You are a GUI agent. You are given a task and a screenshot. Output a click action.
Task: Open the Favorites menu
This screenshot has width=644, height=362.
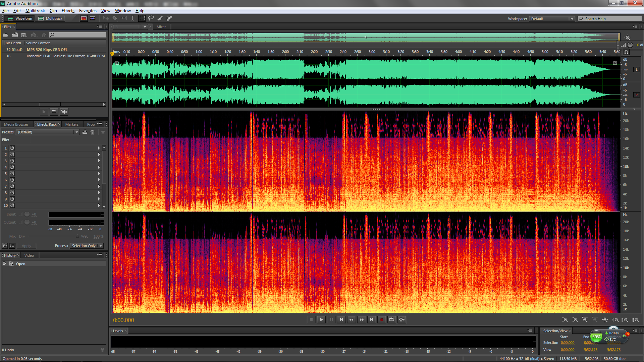click(x=88, y=11)
